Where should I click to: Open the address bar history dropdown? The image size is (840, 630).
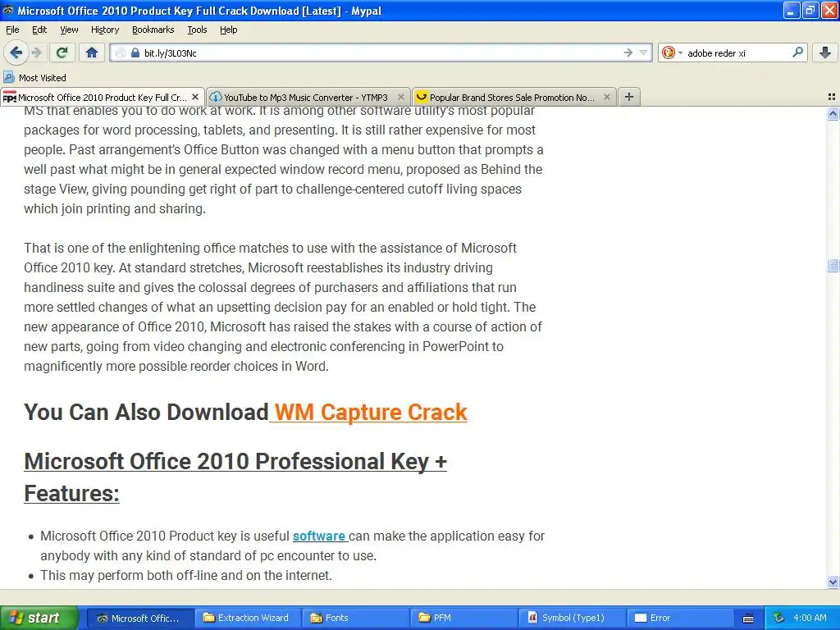point(643,52)
